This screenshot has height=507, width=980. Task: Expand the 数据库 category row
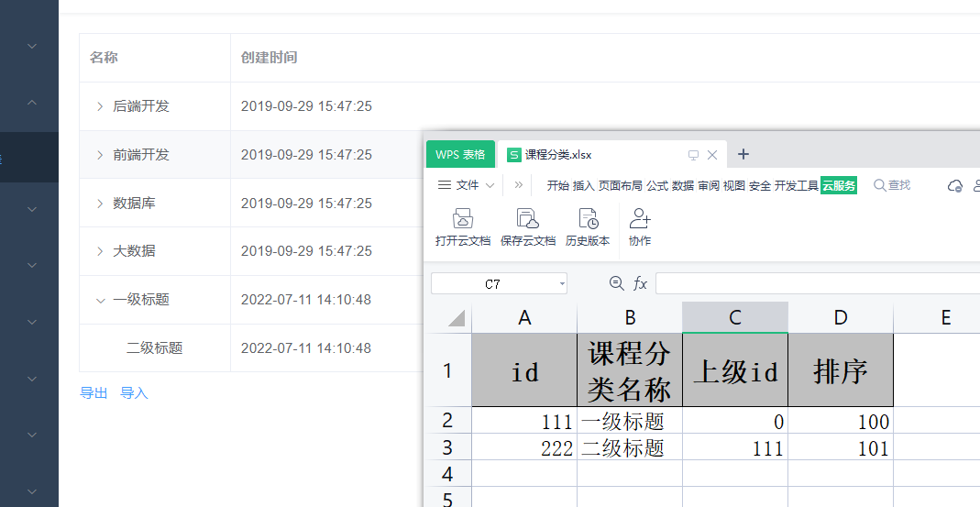[100, 204]
